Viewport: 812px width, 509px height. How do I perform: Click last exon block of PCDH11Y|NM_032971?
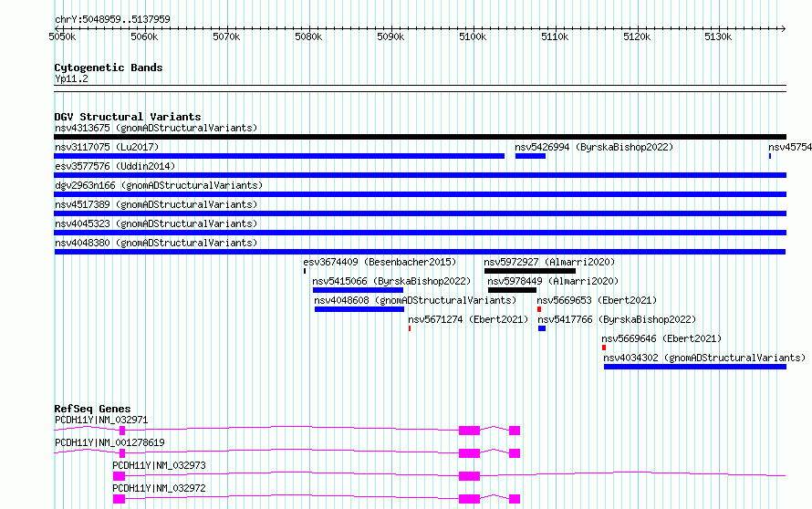click(x=515, y=431)
